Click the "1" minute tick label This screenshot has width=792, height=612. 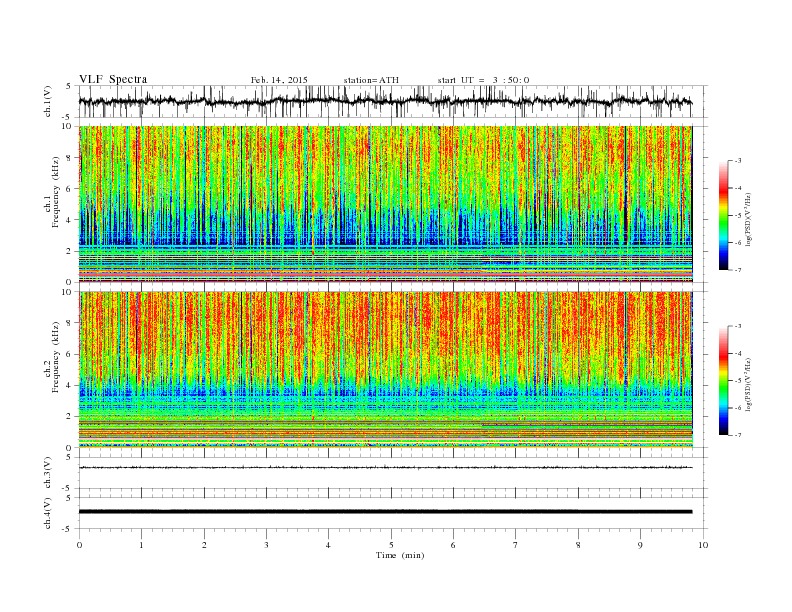pyautogui.click(x=141, y=545)
